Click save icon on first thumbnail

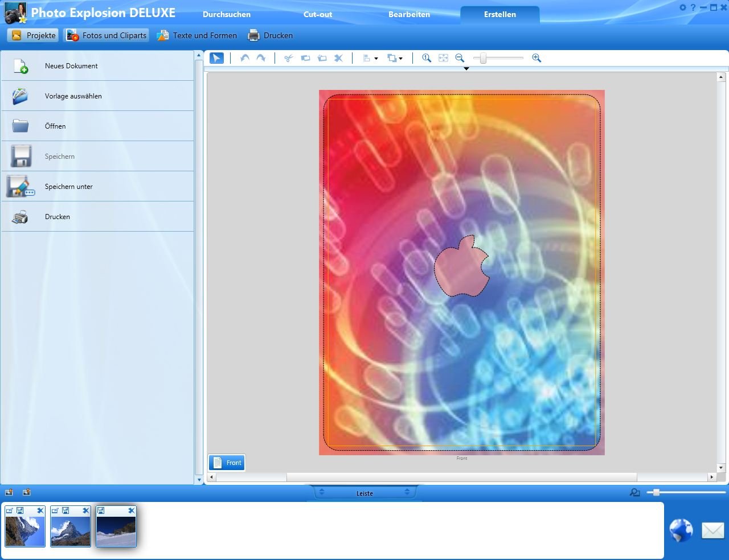[20, 510]
